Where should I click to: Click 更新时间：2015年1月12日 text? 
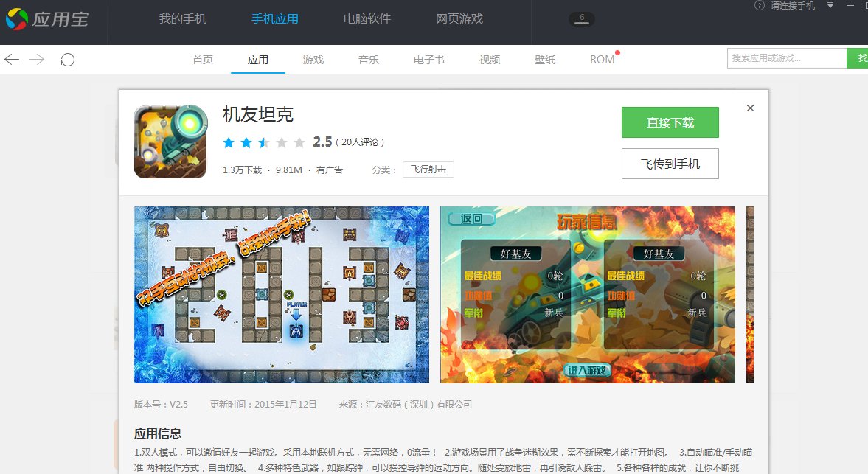pos(263,404)
